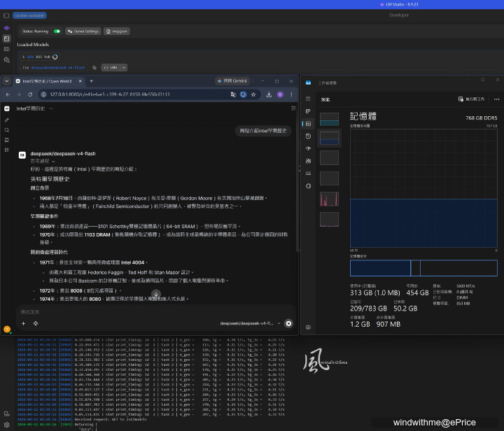Select the pink-graph performance thumbnail

click(x=329, y=199)
